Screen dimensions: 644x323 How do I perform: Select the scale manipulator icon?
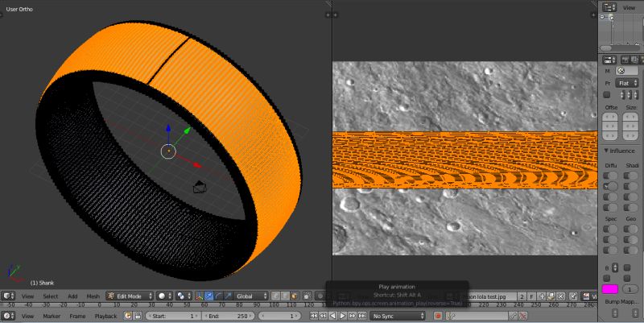pos(228,296)
